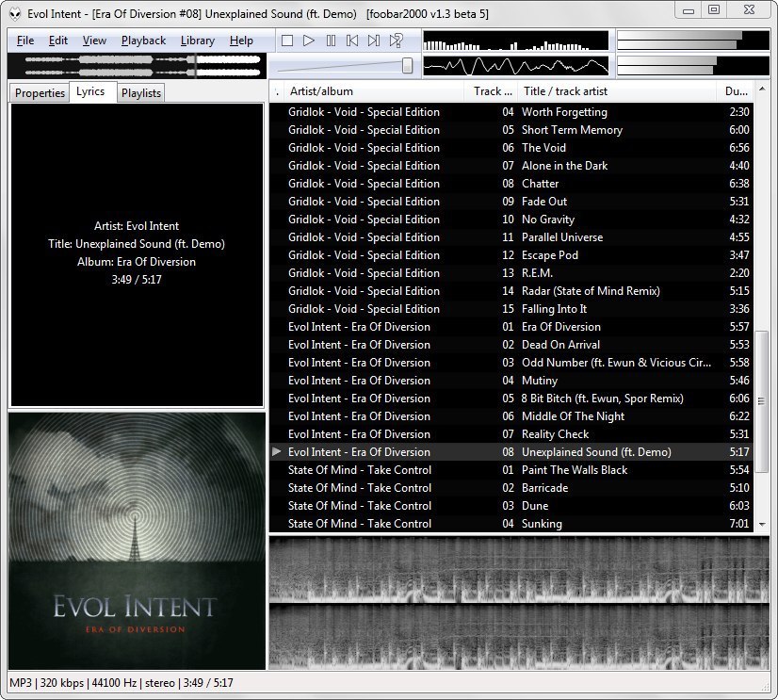This screenshot has height=700, width=778.
Task: Skip to previous track icon
Action: [352, 41]
